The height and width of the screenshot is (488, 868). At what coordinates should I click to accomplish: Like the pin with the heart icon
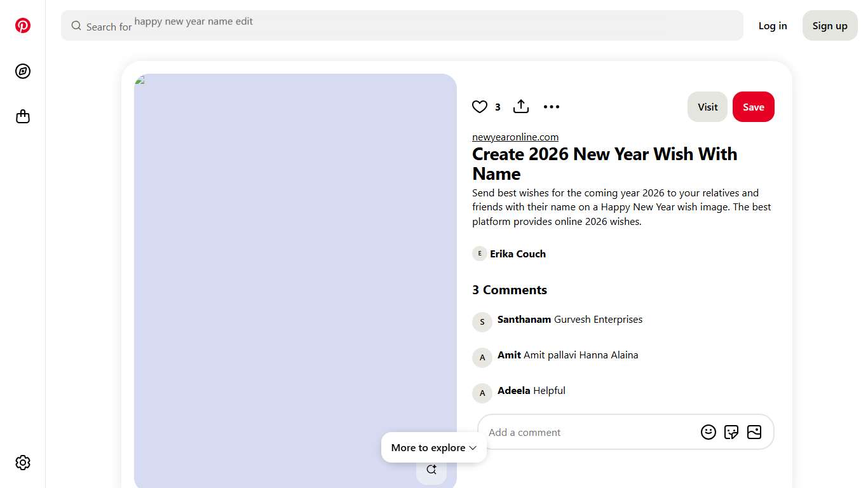[480, 107]
